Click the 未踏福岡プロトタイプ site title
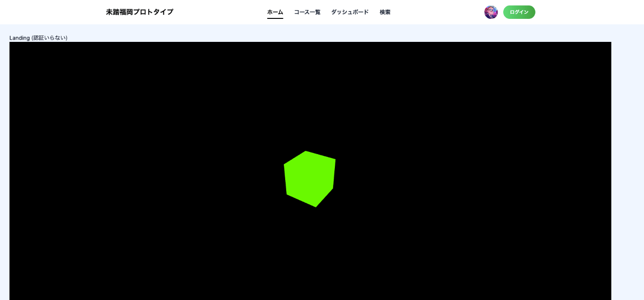Image resolution: width=644 pixels, height=300 pixels. tap(140, 12)
